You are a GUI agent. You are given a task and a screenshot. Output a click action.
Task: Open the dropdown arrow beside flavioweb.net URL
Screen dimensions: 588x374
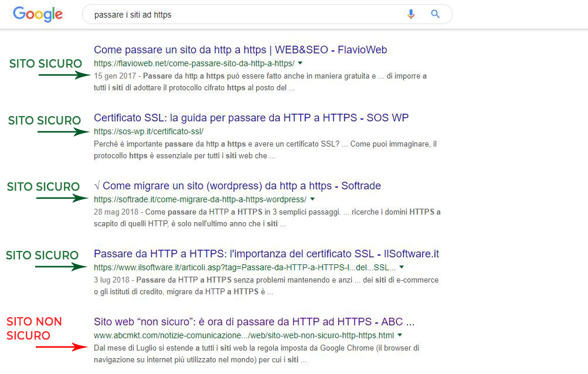click(x=300, y=63)
